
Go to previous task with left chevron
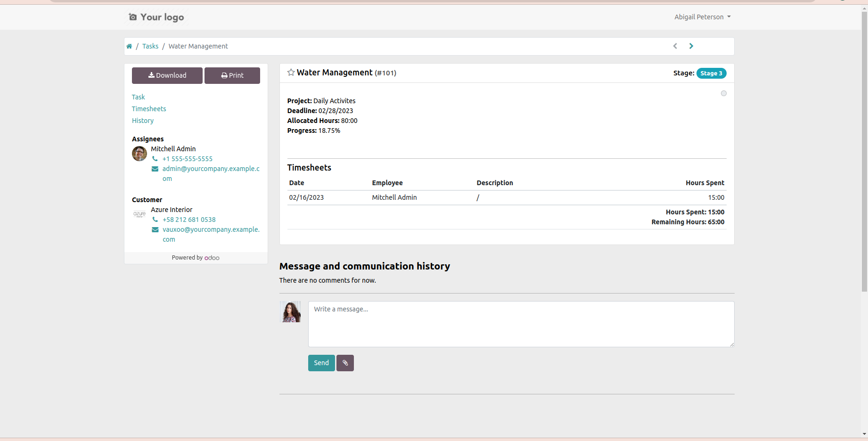[x=675, y=46]
